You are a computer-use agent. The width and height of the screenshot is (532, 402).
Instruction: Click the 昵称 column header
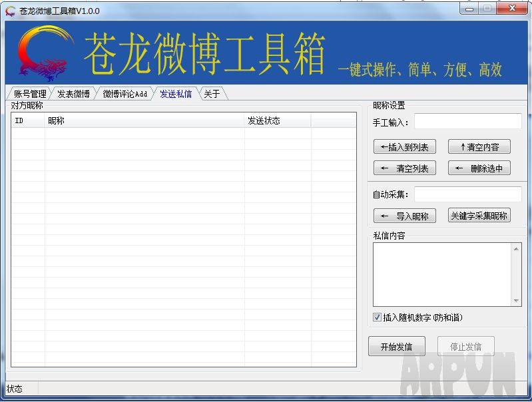pyautogui.click(x=144, y=120)
